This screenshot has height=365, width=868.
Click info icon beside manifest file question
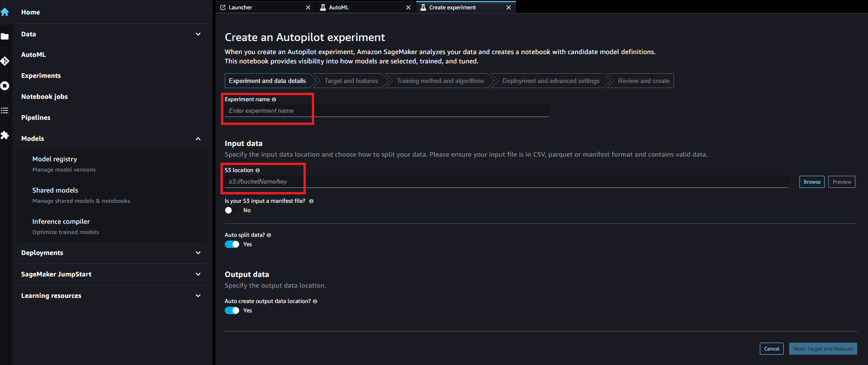[311, 201]
